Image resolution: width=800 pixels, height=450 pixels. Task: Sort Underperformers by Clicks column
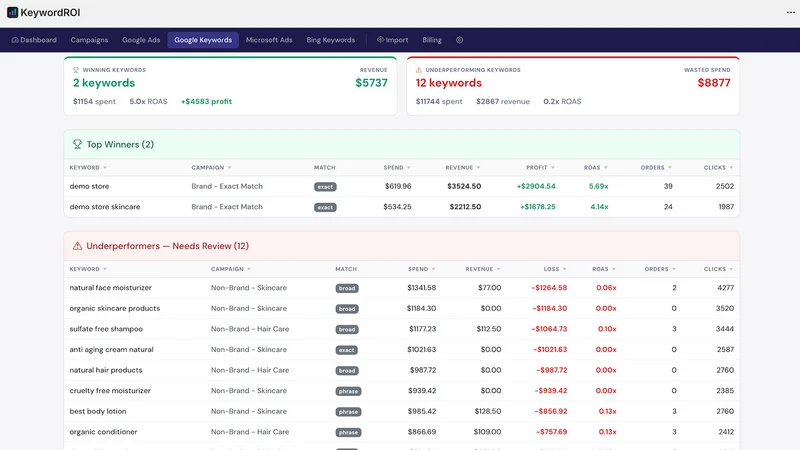(x=718, y=269)
